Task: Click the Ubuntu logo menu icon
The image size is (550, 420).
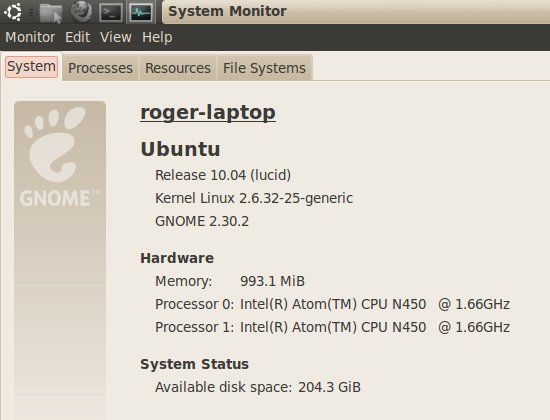Action: pyautogui.click(x=13, y=11)
